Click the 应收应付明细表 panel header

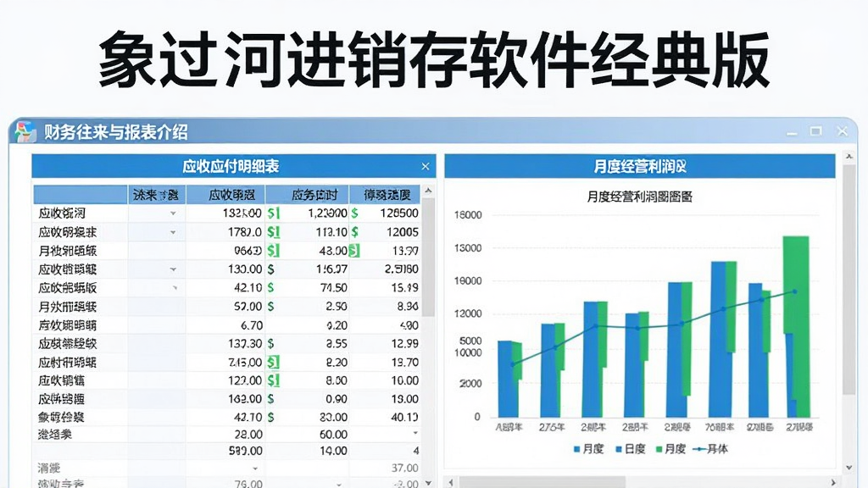pos(234,167)
